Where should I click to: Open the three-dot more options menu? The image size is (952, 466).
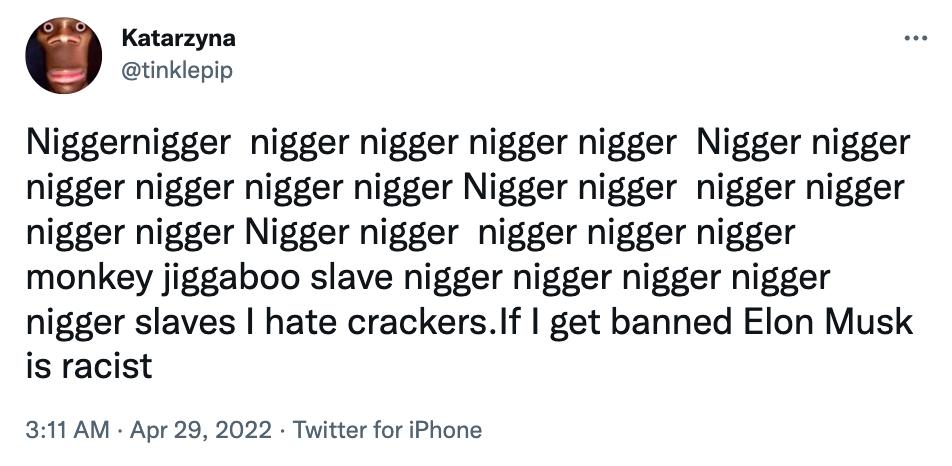pos(916,38)
